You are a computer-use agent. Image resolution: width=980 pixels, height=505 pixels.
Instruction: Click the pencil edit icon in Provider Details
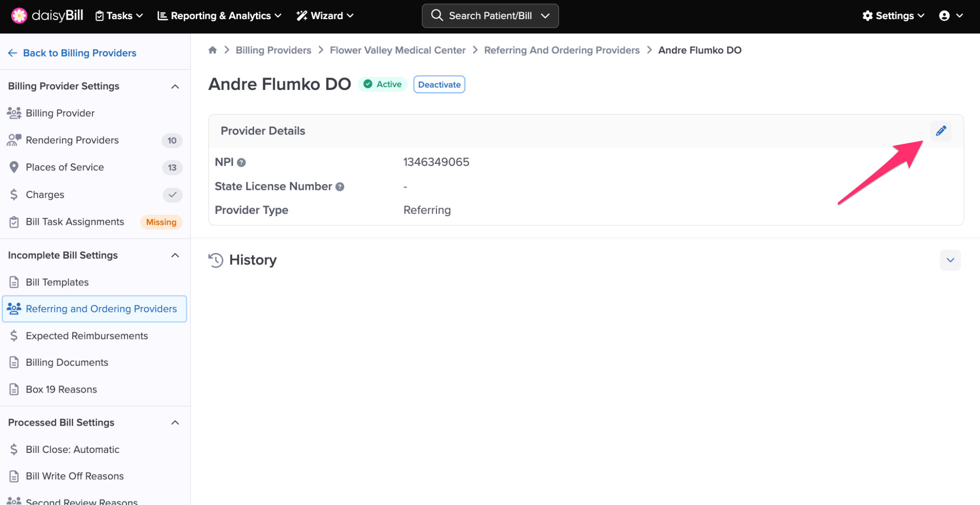941,131
